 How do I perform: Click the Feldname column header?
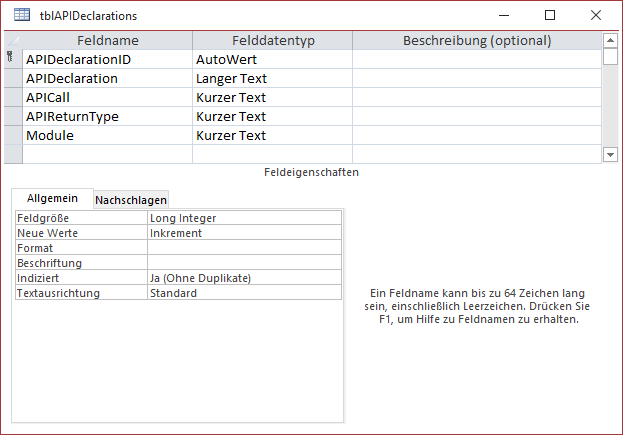click(108, 41)
